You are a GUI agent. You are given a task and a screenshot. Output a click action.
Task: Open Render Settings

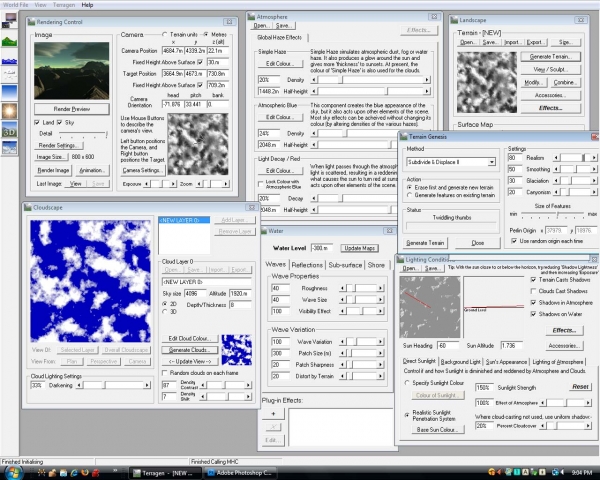pos(59,145)
